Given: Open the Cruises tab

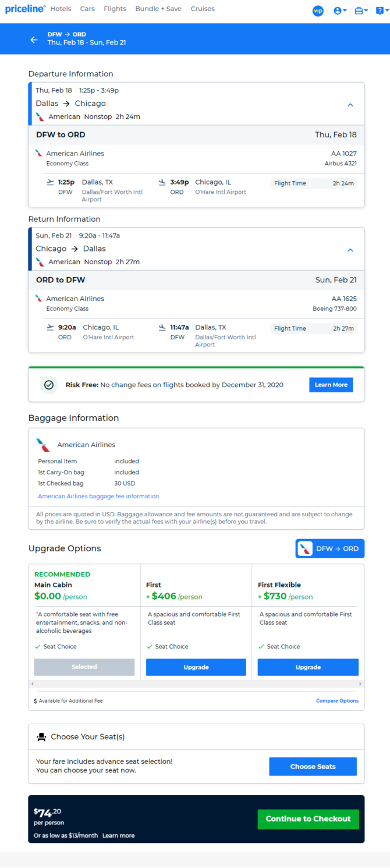Looking at the screenshot, I should click(x=203, y=9).
